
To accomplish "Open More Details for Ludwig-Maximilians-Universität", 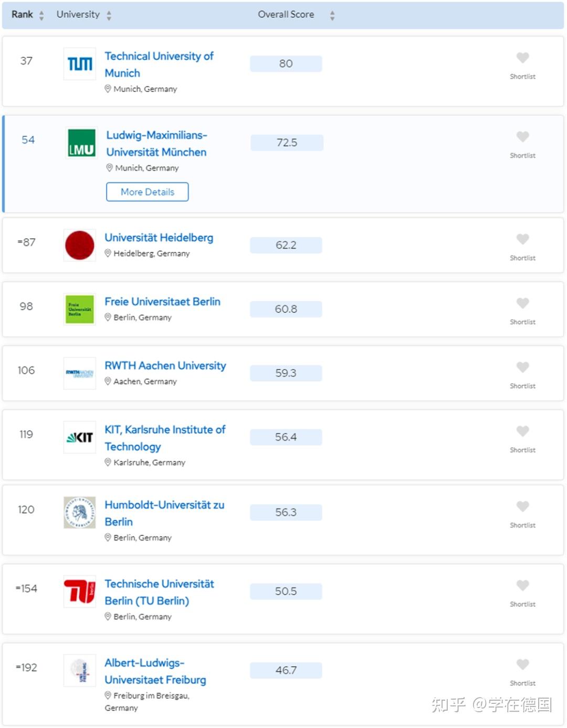I will [x=147, y=192].
